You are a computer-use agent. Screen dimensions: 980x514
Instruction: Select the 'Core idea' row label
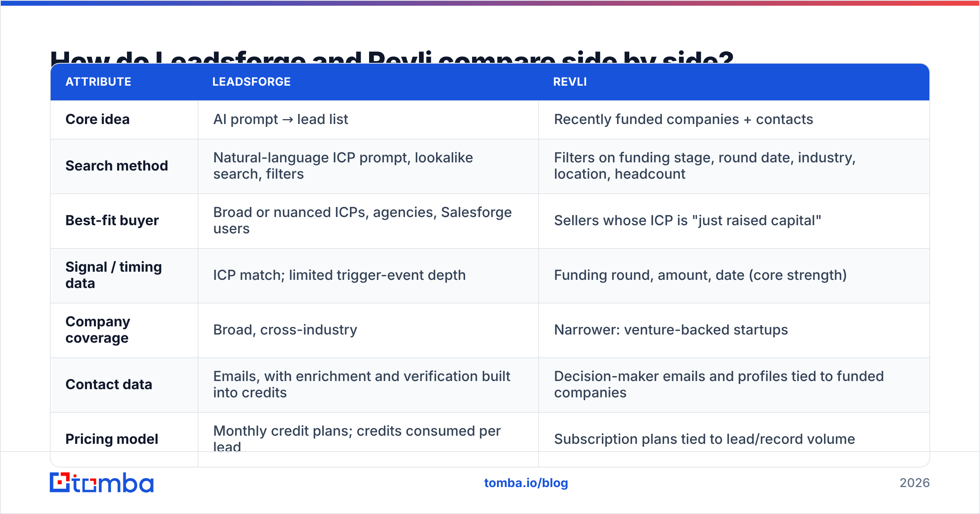98,119
